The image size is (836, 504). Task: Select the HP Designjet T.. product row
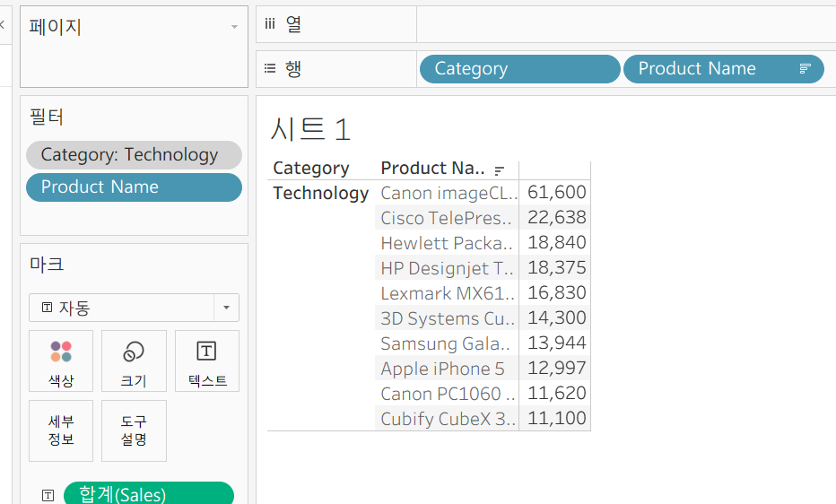[x=447, y=267]
